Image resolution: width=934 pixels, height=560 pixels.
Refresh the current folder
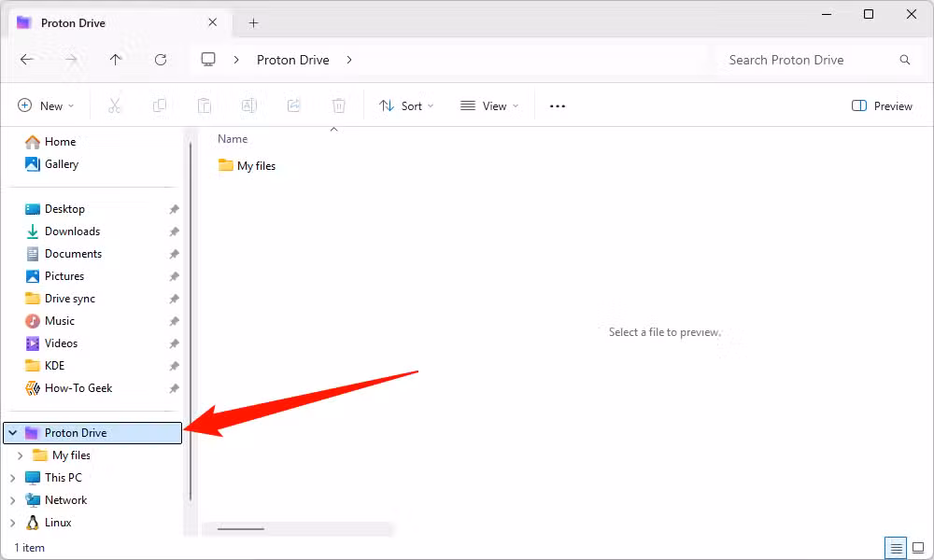tap(161, 60)
